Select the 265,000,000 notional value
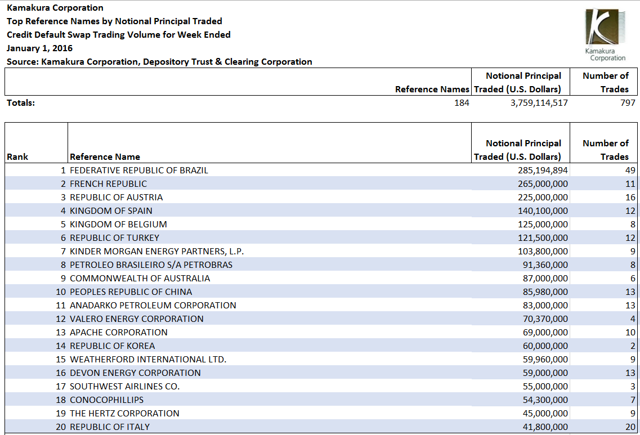 pos(543,184)
